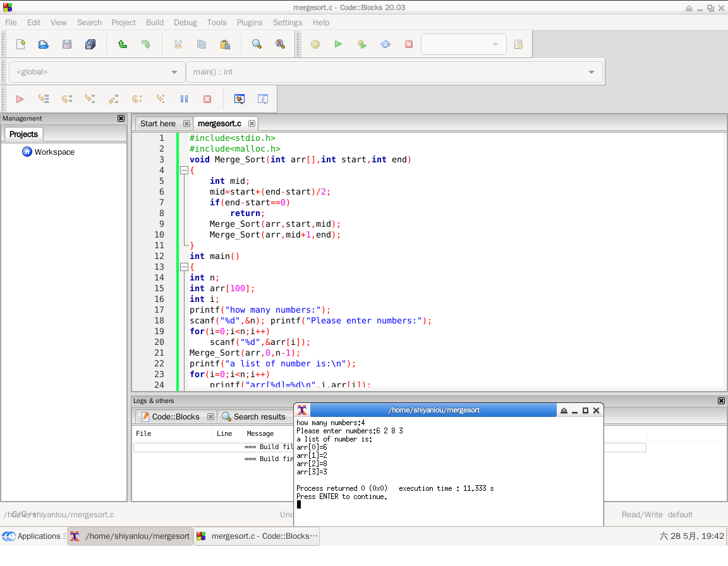Close the Management panel
The height and width of the screenshot is (566, 728).
pyautogui.click(x=121, y=118)
